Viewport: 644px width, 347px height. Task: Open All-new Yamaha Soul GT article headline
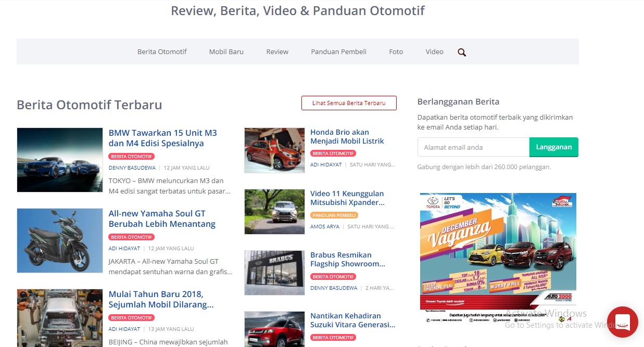click(162, 219)
